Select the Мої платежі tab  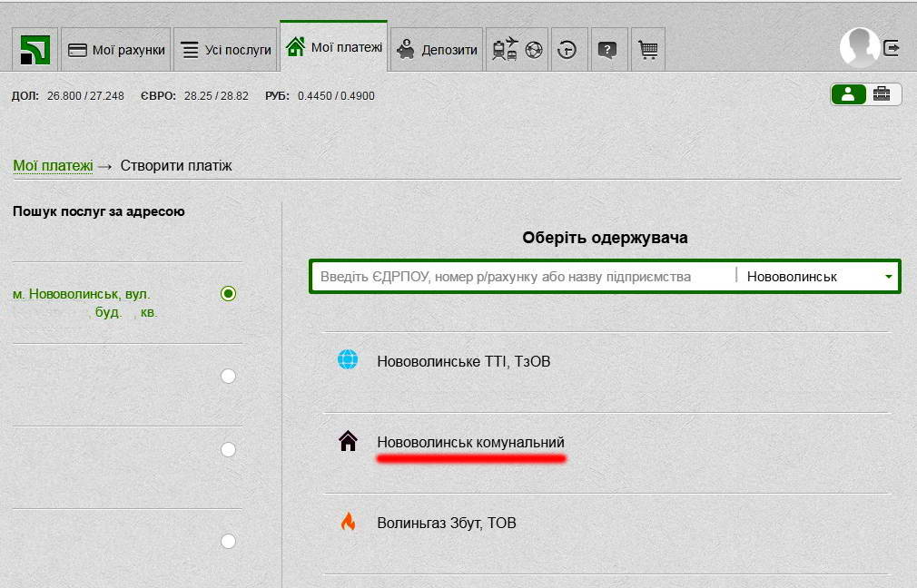click(334, 47)
